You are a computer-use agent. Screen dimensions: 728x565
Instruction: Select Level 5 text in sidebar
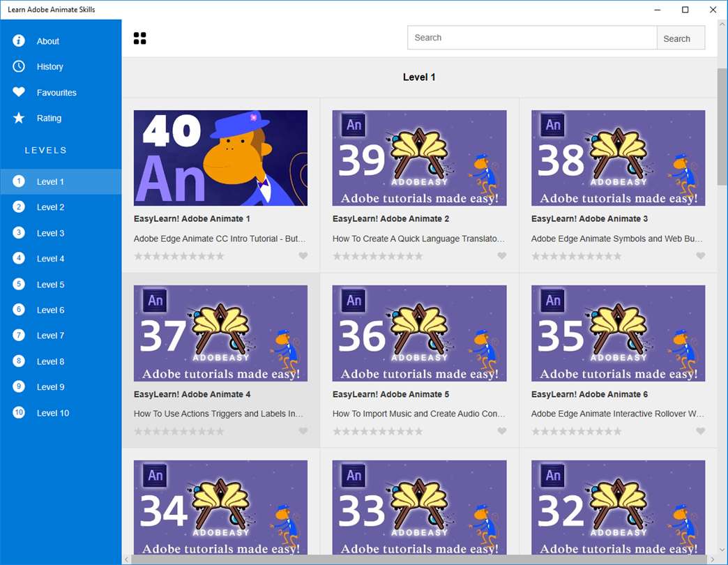click(51, 284)
